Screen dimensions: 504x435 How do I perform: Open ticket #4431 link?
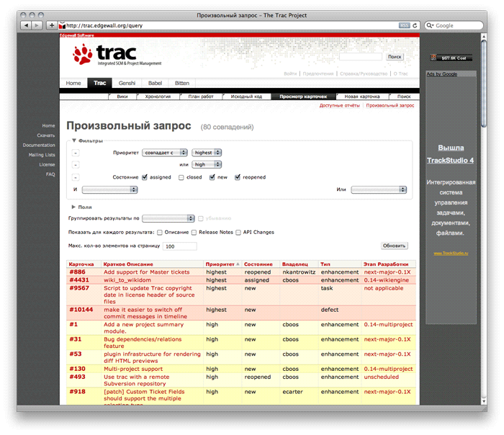[x=78, y=280]
